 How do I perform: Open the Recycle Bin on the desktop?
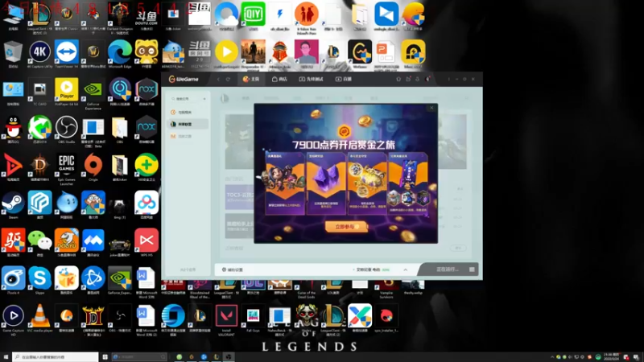point(13,54)
